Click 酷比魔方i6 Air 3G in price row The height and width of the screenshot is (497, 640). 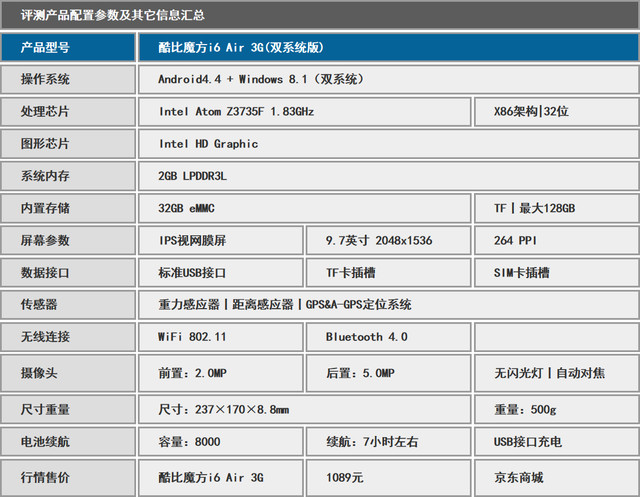click(221, 478)
